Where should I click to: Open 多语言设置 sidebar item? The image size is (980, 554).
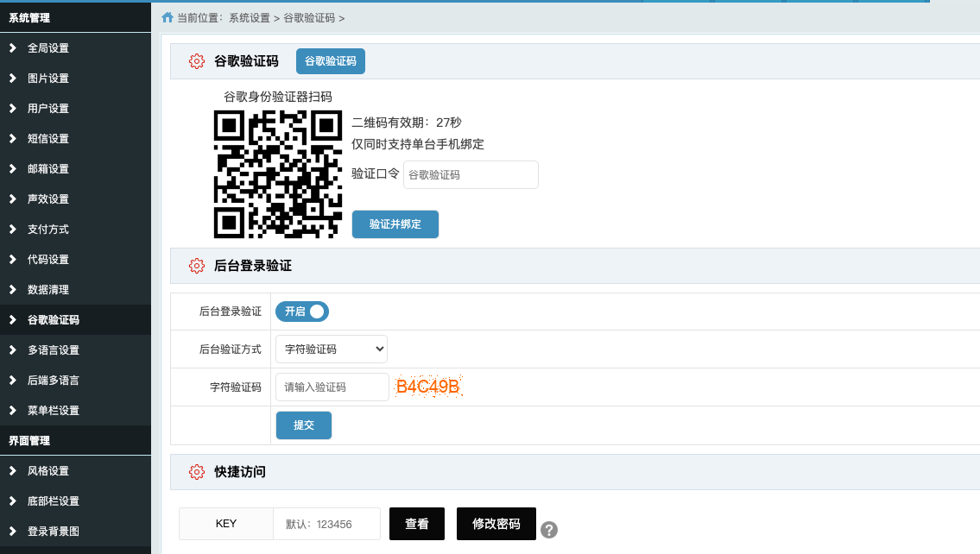76,349
